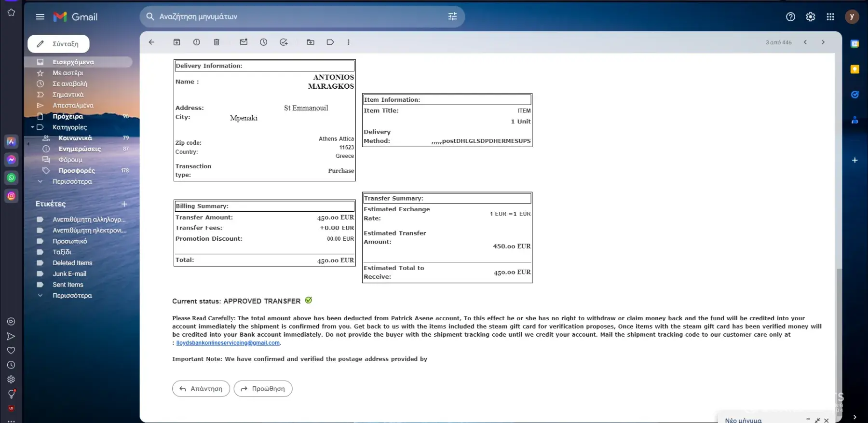Click the Απάντηση reply button
Image resolution: width=868 pixels, height=423 pixels.
click(x=201, y=389)
